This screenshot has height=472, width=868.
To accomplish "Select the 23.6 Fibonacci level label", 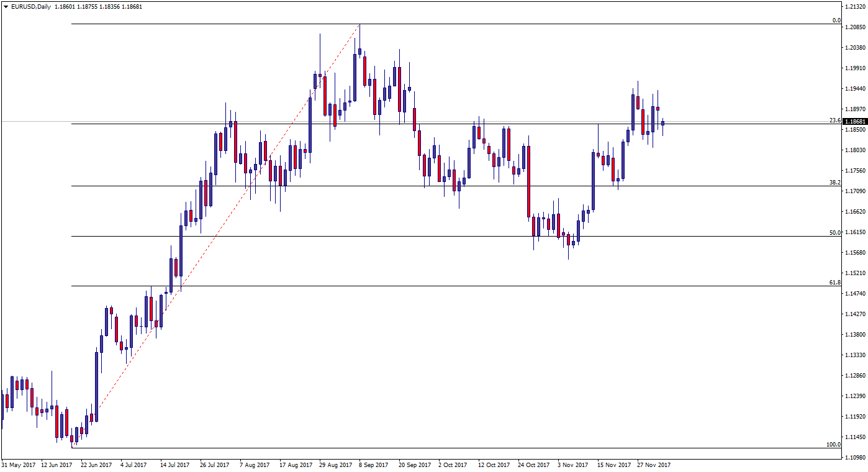I will 834,120.
